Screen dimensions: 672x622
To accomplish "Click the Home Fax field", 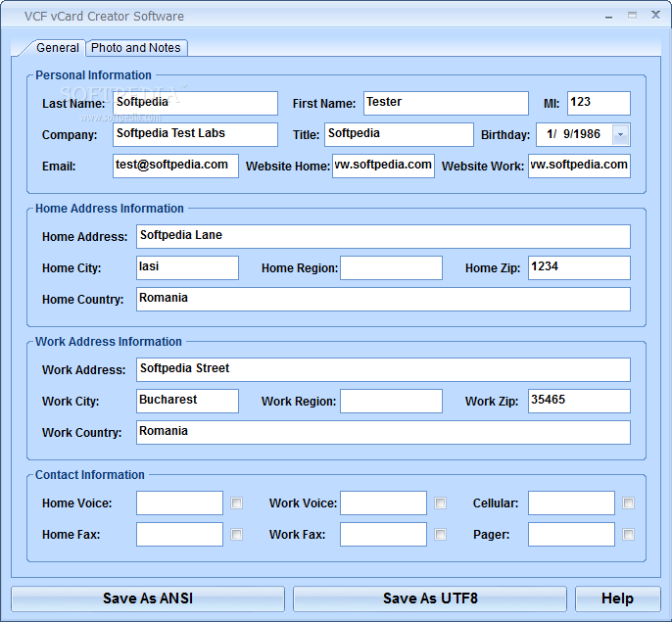I will pos(179,534).
